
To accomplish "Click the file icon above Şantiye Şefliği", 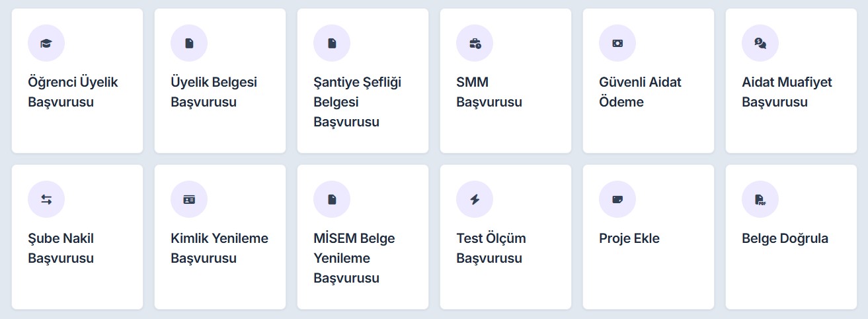I will pos(332,43).
